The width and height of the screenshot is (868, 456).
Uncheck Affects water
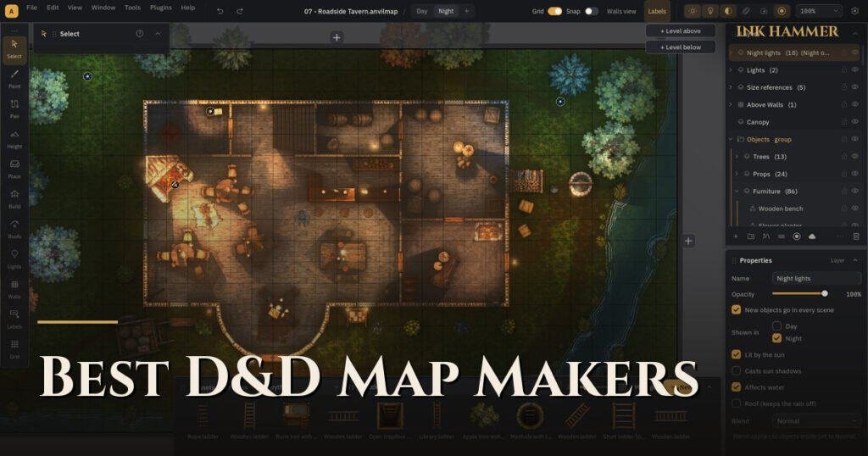(x=736, y=386)
